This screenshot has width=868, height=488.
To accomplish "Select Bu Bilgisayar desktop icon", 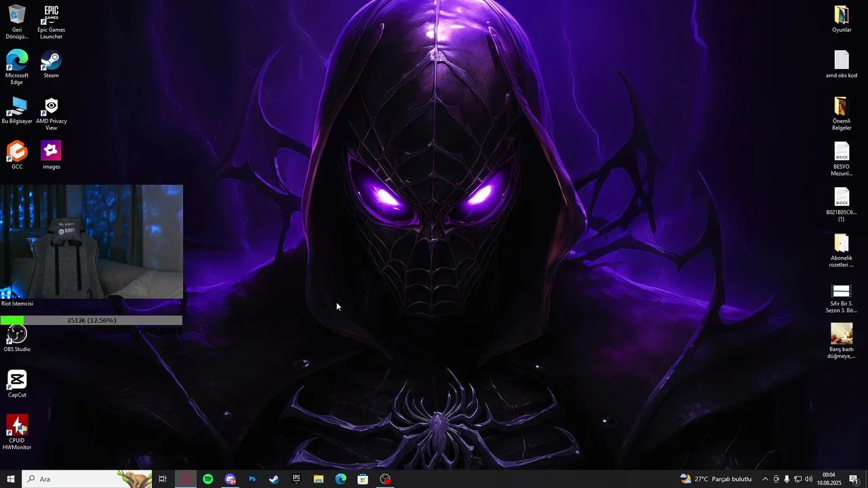I will point(17,110).
